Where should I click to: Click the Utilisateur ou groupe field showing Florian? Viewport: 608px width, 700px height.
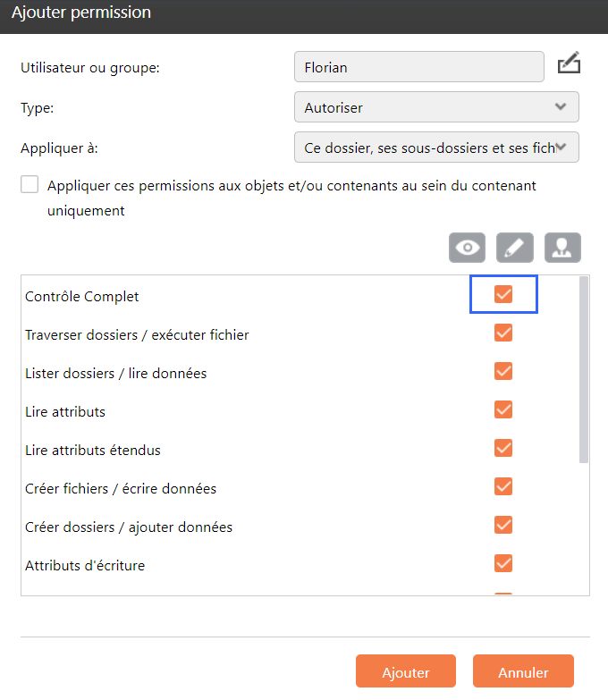pyautogui.click(x=418, y=66)
